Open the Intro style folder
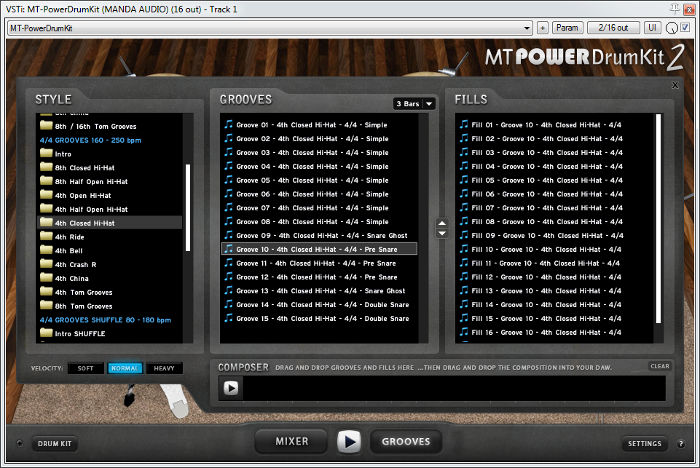Viewport: 700px width, 468px height. coord(56,154)
